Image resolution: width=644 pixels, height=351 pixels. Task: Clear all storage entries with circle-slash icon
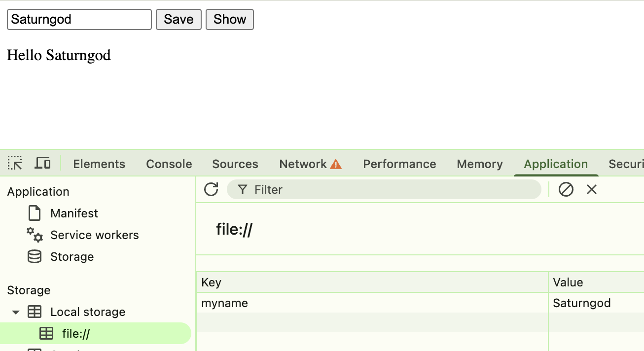click(566, 189)
